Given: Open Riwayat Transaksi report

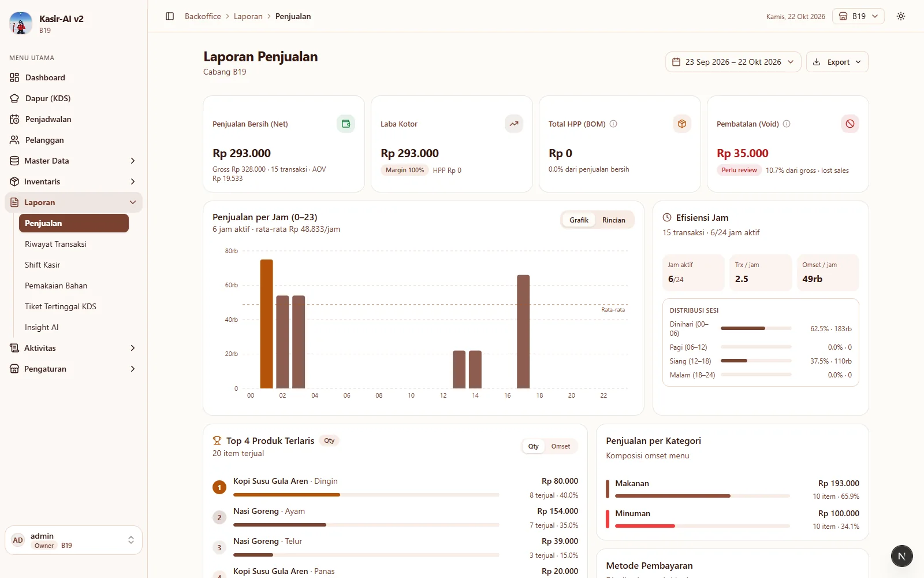Looking at the screenshot, I should pyautogui.click(x=74, y=244).
